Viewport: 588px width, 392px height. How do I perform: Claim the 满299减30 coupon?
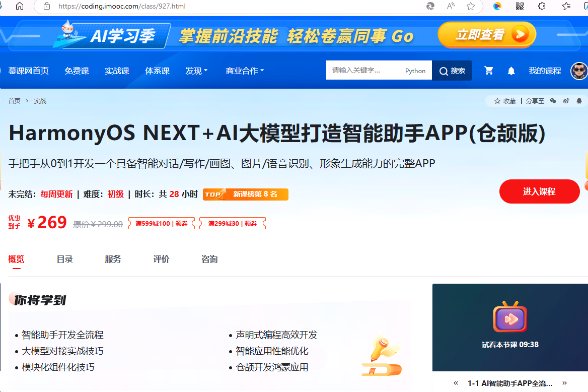[233, 223]
